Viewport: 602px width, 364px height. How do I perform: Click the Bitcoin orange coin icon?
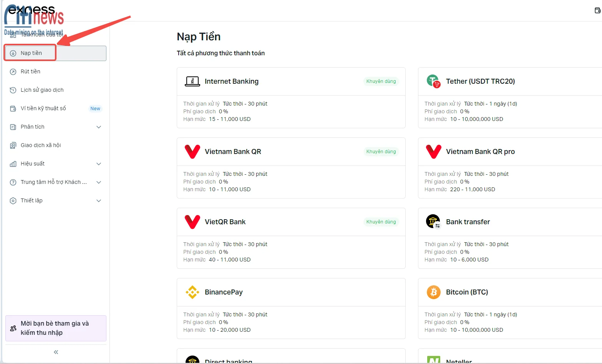[x=434, y=292]
